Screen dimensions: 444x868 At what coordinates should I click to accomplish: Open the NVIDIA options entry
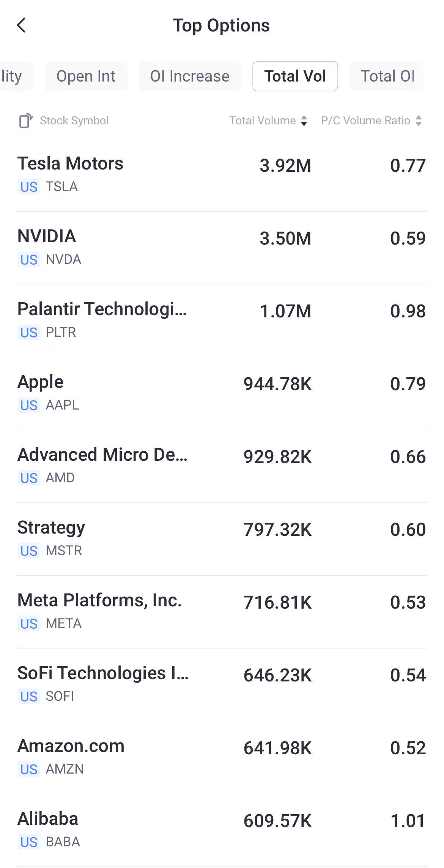point(222,247)
